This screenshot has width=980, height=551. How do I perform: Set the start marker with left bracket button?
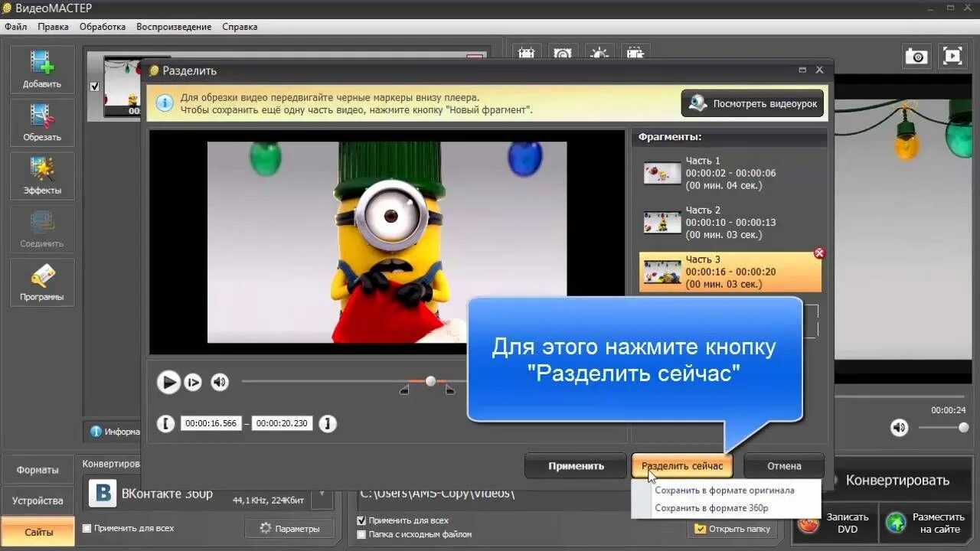click(x=166, y=423)
